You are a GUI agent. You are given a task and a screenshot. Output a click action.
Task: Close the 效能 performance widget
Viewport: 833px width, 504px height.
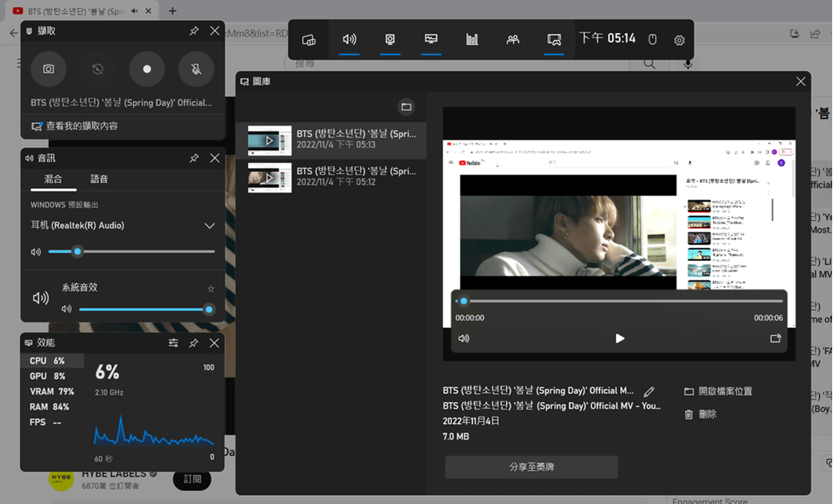click(x=214, y=343)
